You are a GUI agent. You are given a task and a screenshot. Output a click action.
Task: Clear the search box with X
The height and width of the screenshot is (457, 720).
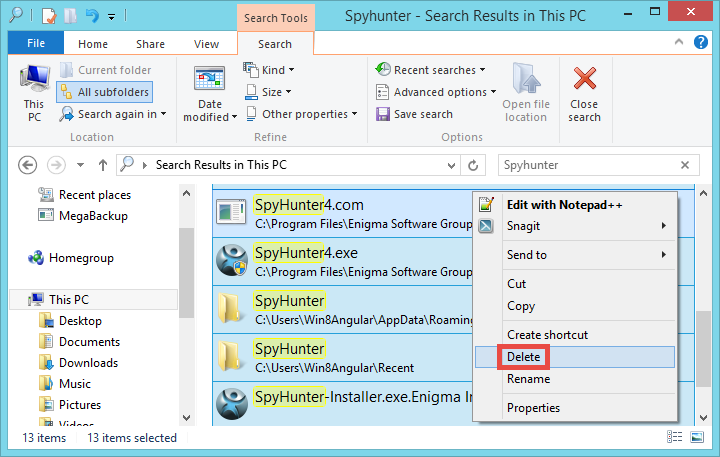click(685, 165)
